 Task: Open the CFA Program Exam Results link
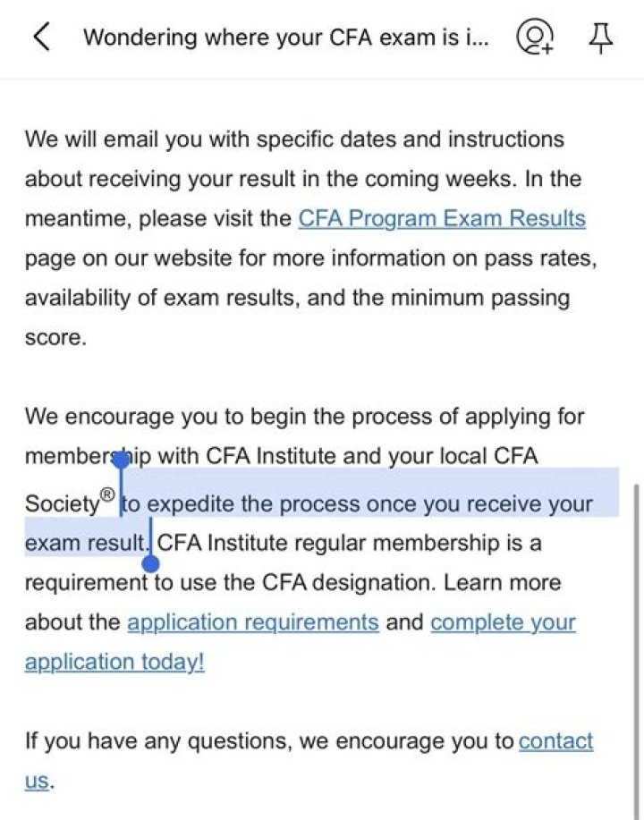pos(442,218)
